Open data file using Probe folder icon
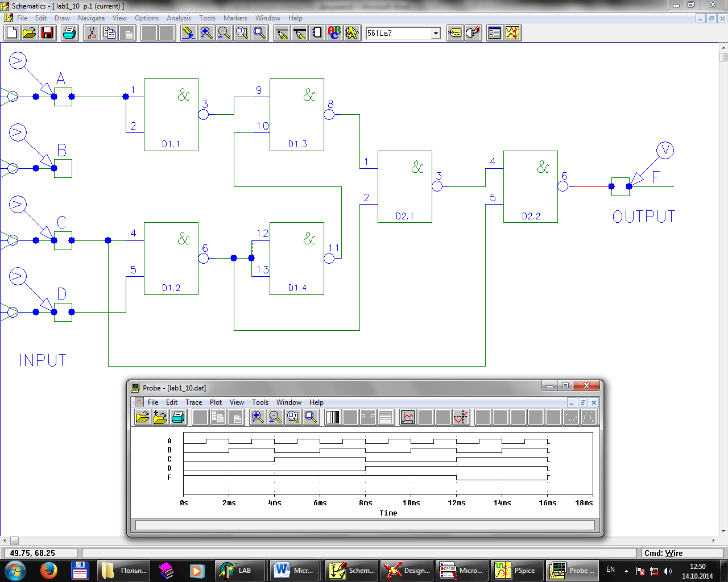 (x=143, y=417)
